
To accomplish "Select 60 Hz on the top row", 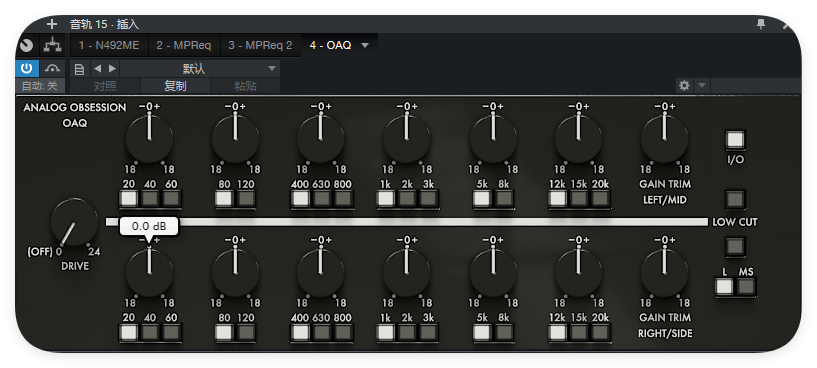I will click(x=171, y=199).
